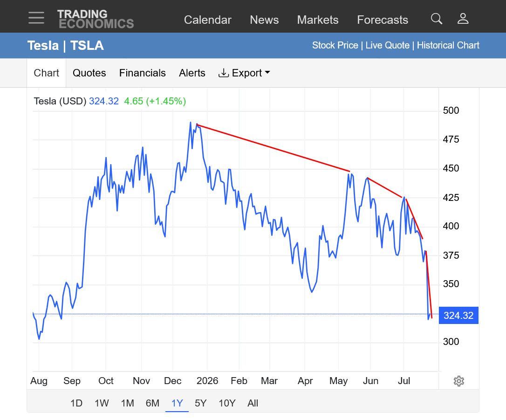Open chart settings gear icon
This screenshot has height=420, width=506.
pyautogui.click(x=458, y=381)
